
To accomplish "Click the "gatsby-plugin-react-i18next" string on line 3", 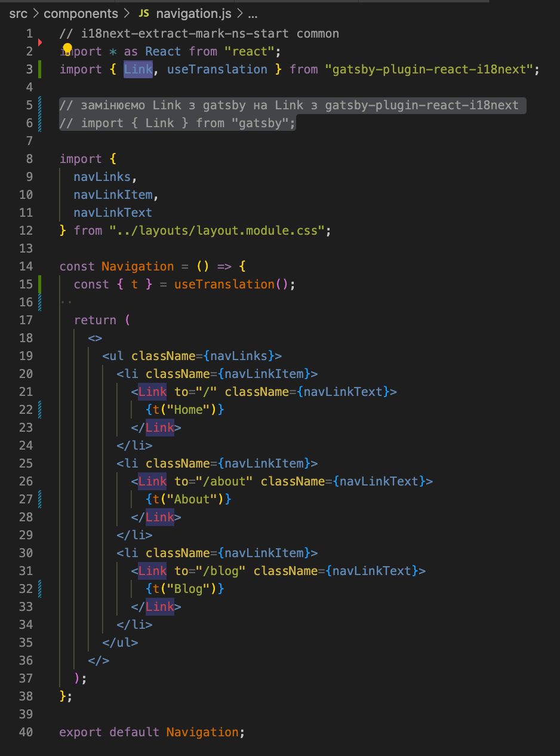I will point(429,69).
